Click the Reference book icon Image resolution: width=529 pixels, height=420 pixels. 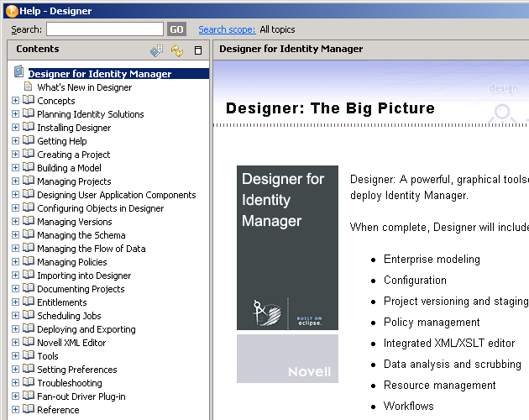coord(29,409)
